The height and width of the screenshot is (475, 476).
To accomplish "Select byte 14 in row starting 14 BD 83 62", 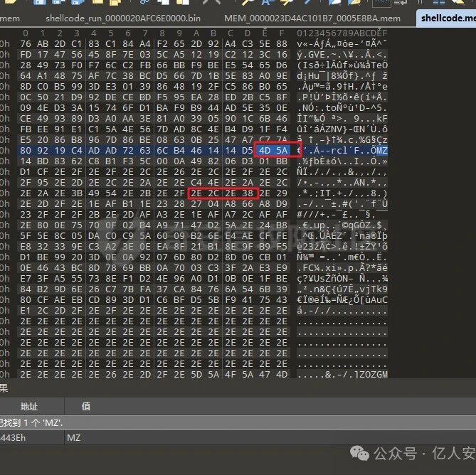I will (26, 161).
